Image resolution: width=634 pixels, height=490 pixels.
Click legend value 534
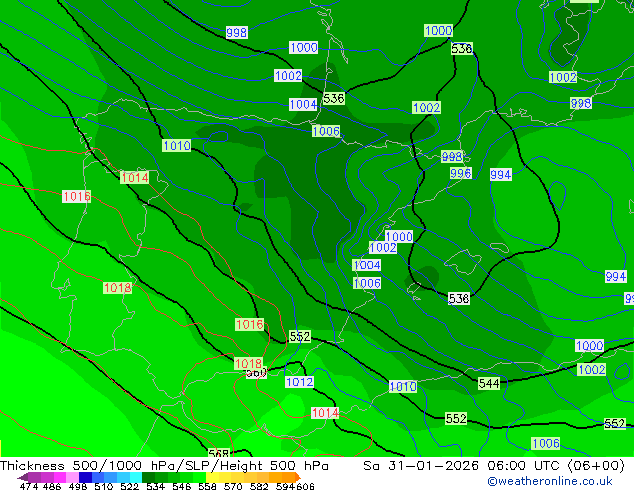click(x=155, y=486)
